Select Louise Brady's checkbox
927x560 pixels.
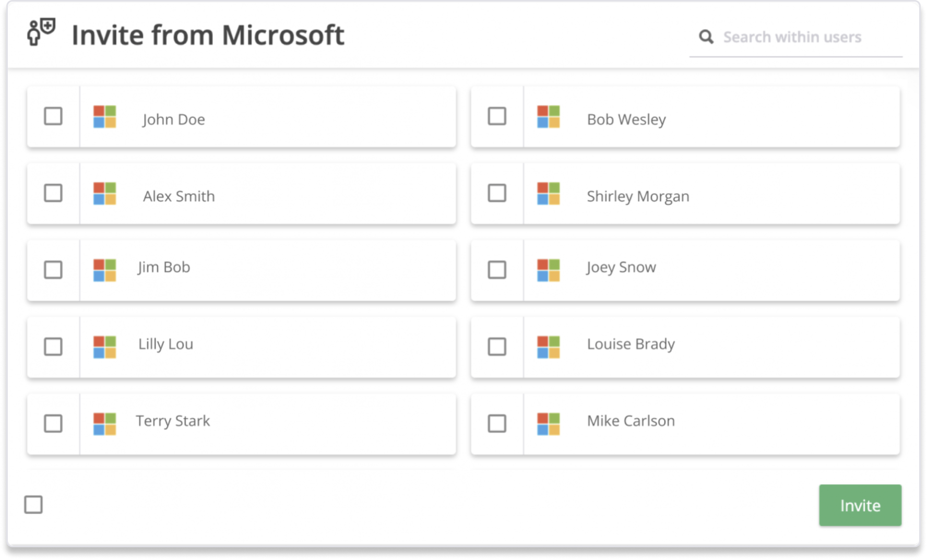pos(497,347)
